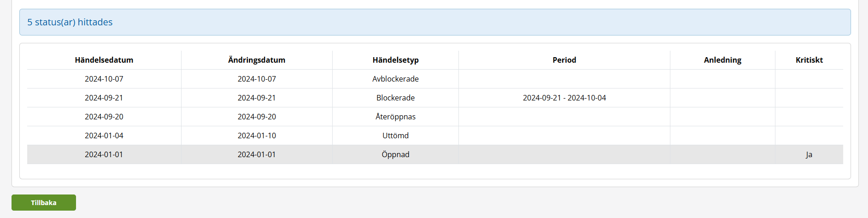The image size is (868, 218).
Task: Click the Anledning column header
Action: 722,60
